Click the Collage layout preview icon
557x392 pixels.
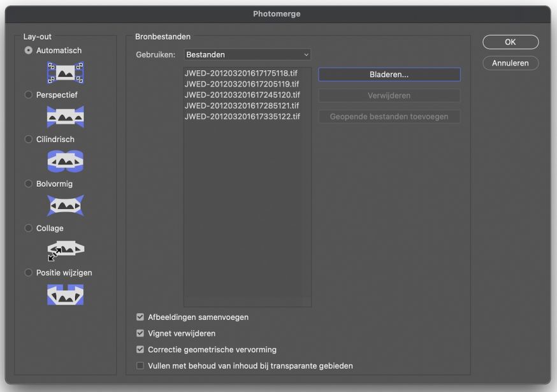(x=66, y=250)
